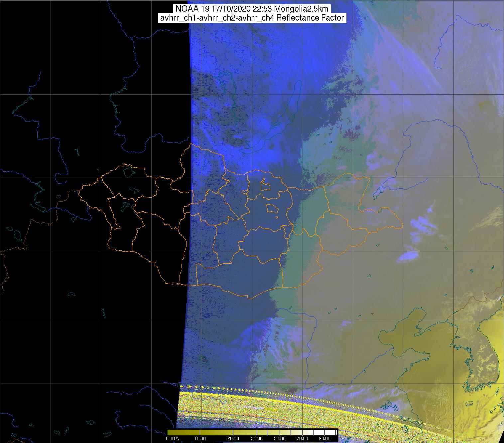Click the "20.00" label on the color scale
Viewport: 504px width, 443px height.
point(233,438)
